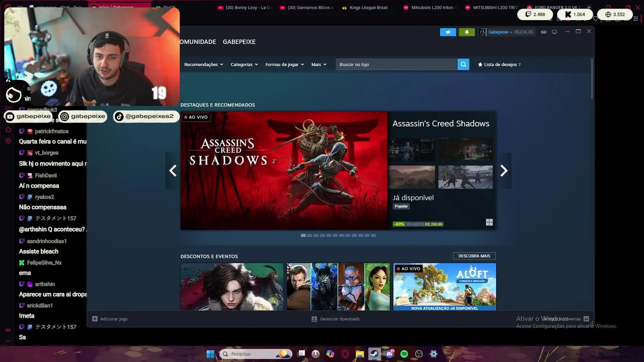Click the Steam store vertical scrollbar

tap(592, 79)
